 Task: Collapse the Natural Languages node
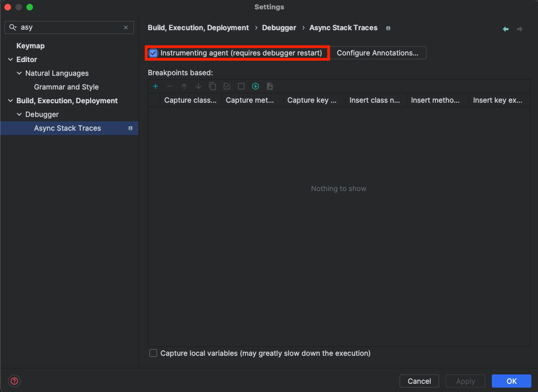(19, 74)
